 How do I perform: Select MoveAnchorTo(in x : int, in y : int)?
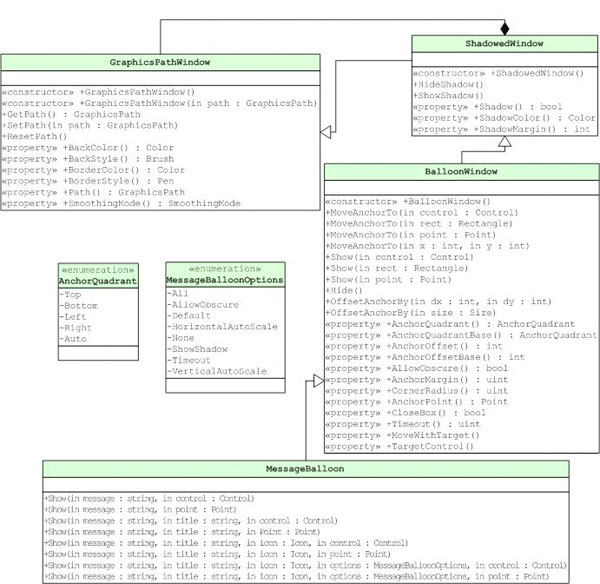pyautogui.click(x=427, y=246)
